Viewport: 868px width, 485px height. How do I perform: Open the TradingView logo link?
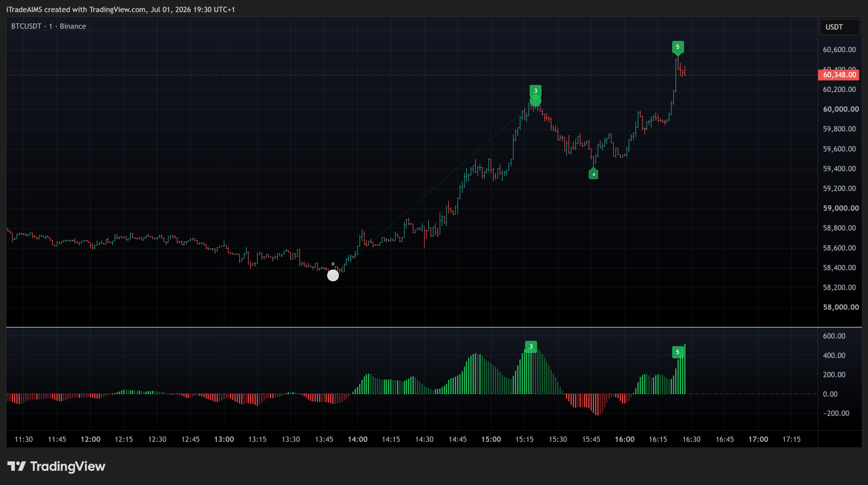pyautogui.click(x=56, y=466)
